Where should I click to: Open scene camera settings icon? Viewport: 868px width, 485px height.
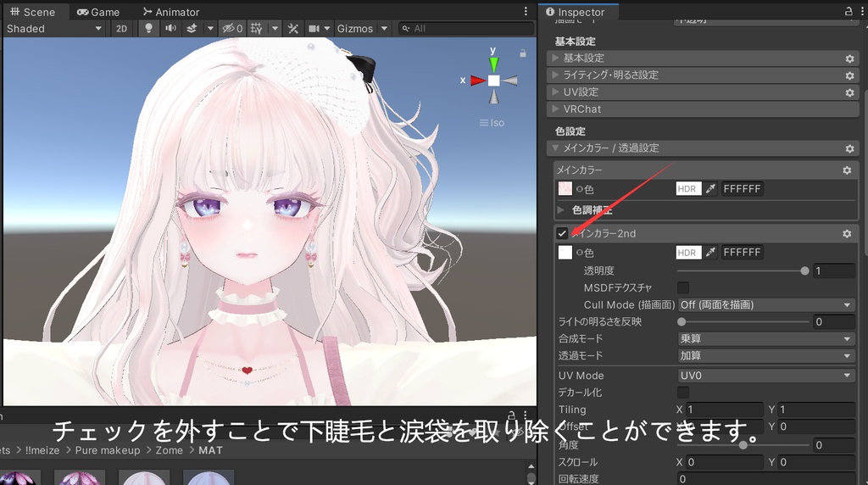(x=314, y=28)
